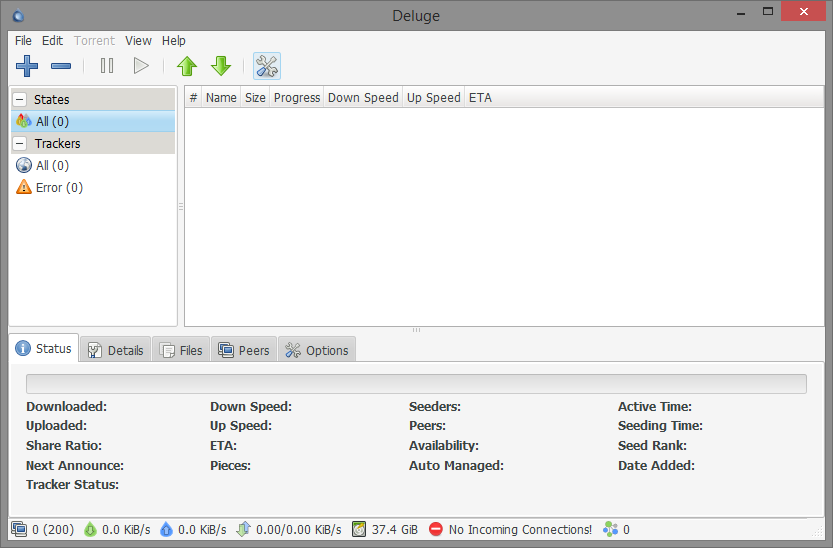833x548 pixels.
Task: Switch to the Peers tab
Action: (244, 350)
